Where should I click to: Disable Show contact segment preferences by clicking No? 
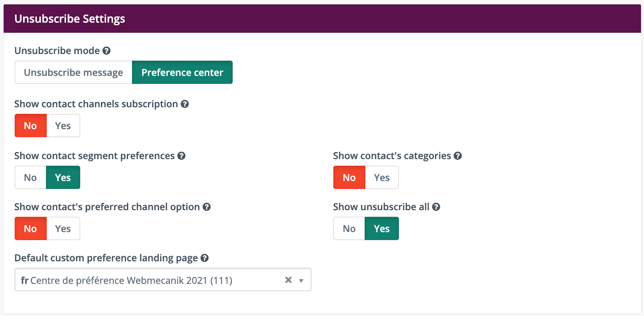[30, 177]
